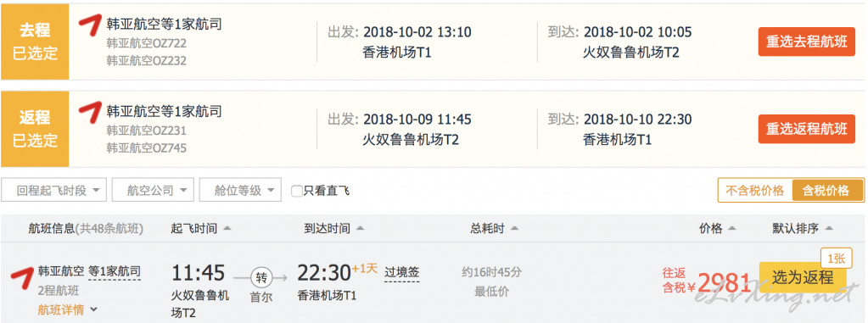Enable the 只看直飞 direct-only checkbox

click(297, 192)
